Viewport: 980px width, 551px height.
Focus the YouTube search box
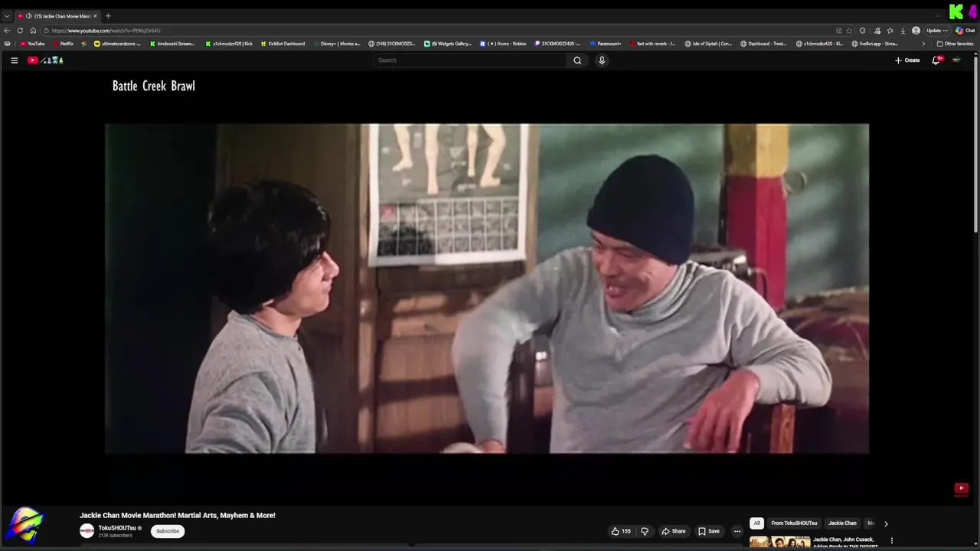click(x=471, y=60)
